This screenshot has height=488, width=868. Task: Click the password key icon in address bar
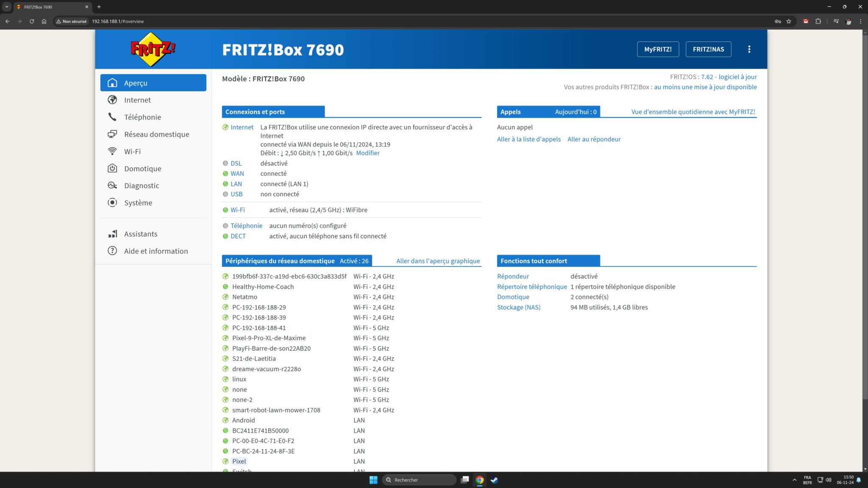778,21
